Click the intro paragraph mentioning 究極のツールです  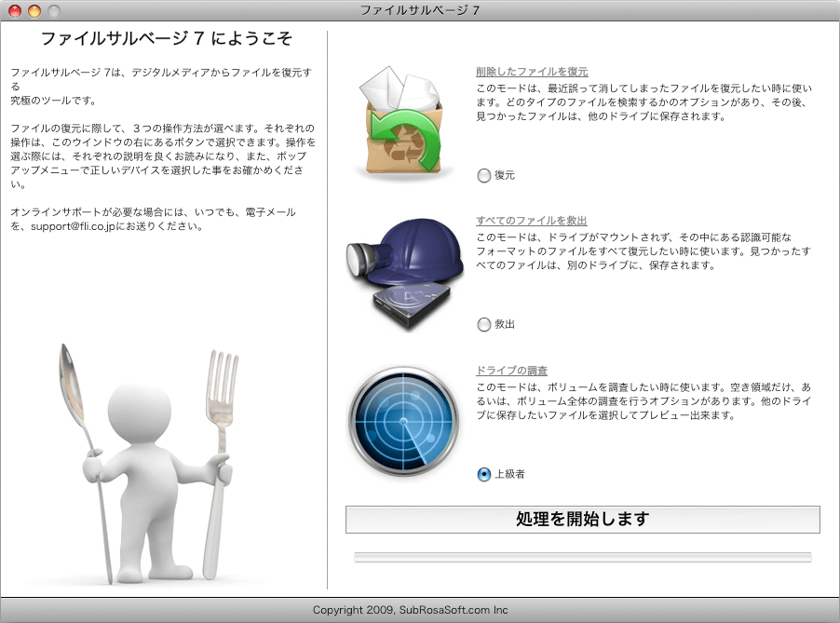click(x=161, y=87)
